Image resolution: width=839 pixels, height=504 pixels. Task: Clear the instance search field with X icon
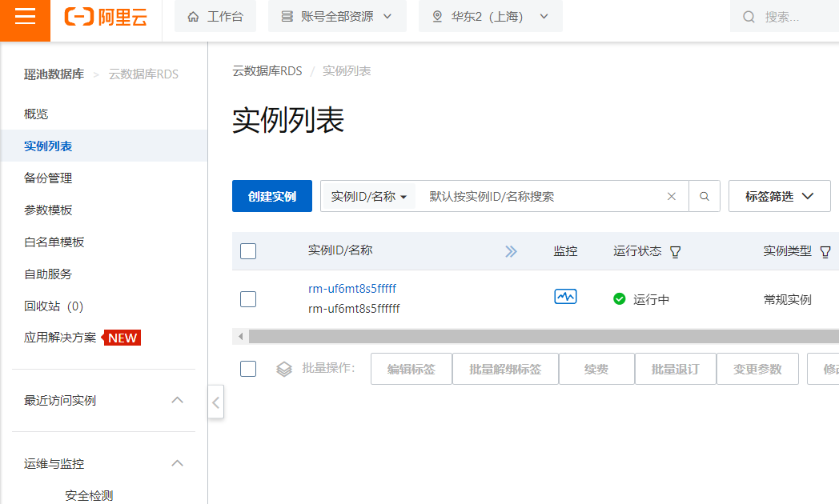click(x=672, y=196)
